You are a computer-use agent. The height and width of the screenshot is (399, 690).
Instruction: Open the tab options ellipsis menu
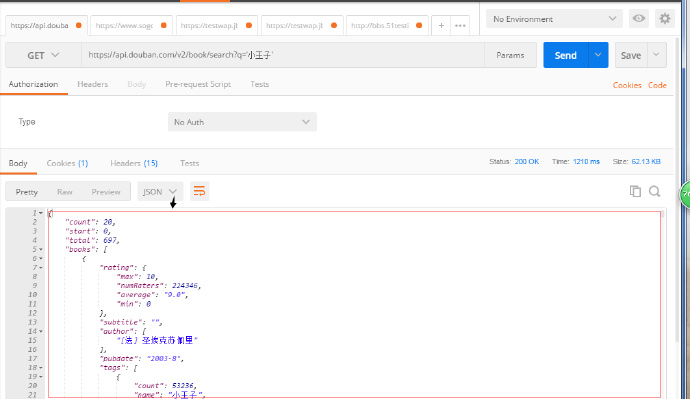coord(460,26)
